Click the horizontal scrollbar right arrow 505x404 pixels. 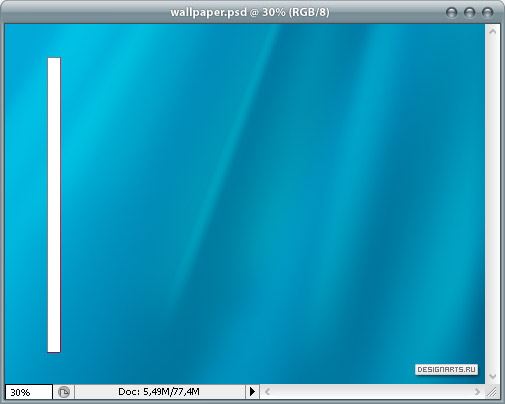click(x=477, y=392)
